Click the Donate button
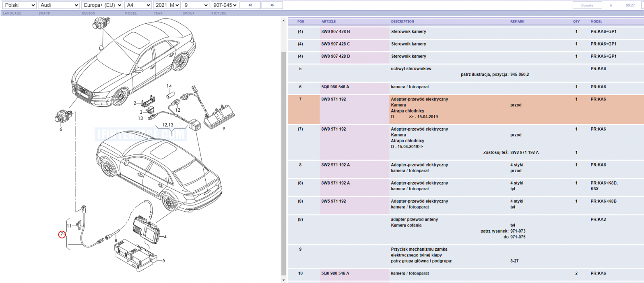This screenshot has height=283, width=644. [x=587, y=5]
